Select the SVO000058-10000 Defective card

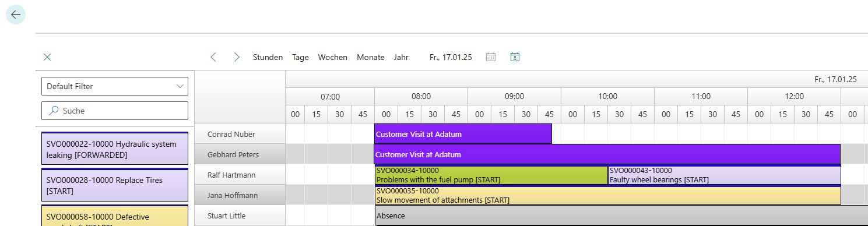pyautogui.click(x=115, y=216)
